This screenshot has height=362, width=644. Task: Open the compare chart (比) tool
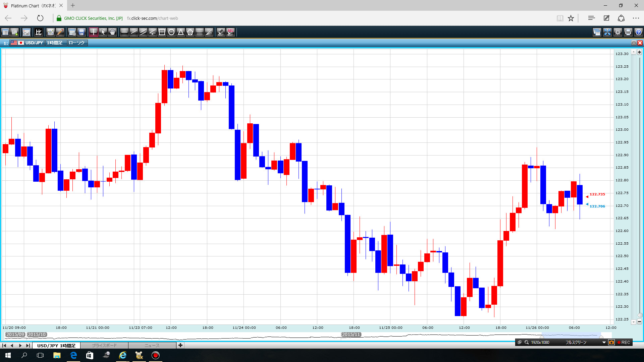tap(39, 32)
